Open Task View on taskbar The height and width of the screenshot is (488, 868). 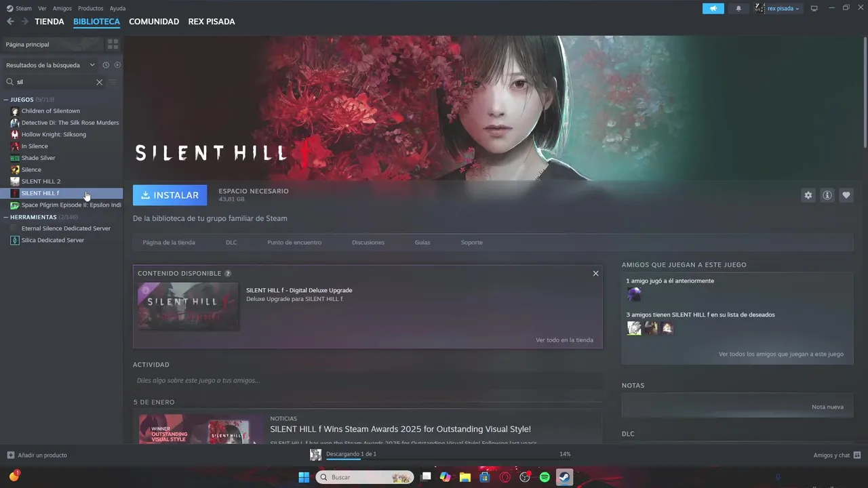pos(426,477)
